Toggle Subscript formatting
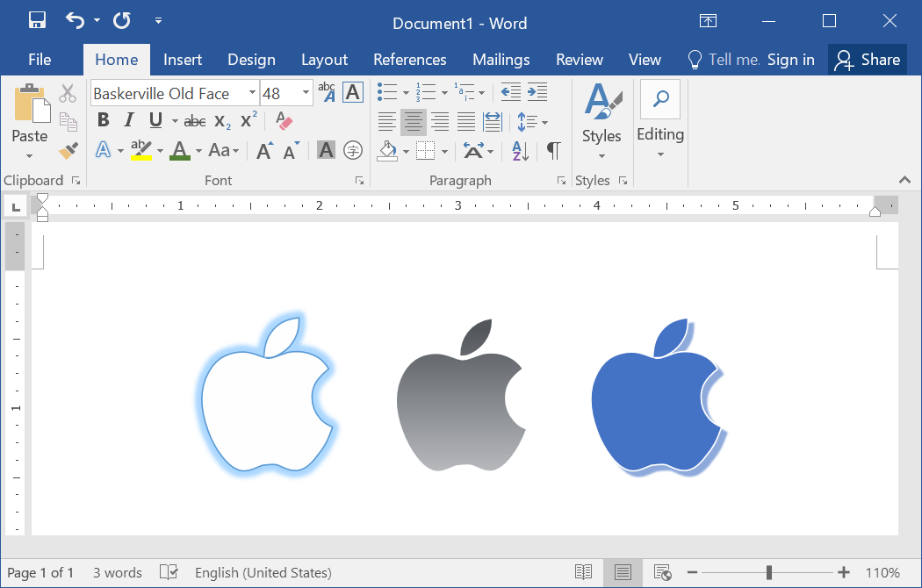Viewport: 922px width, 588px height. click(x=222, y=121)
